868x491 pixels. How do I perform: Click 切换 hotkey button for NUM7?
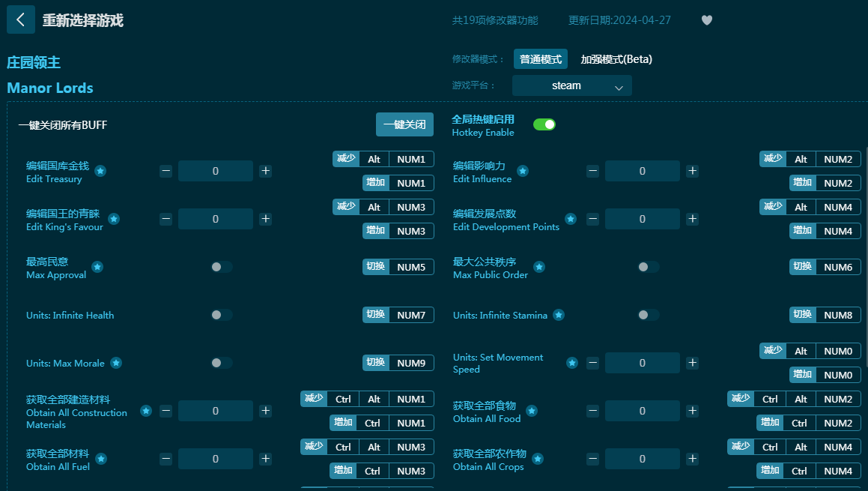[376, 315]
